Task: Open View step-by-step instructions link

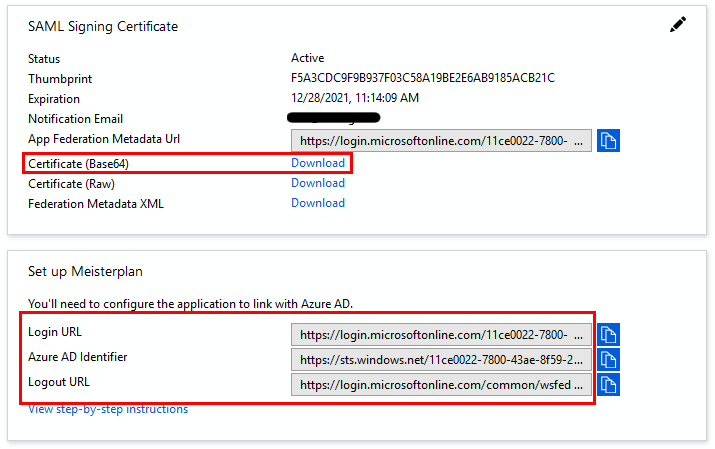Action: click(108, 409)
